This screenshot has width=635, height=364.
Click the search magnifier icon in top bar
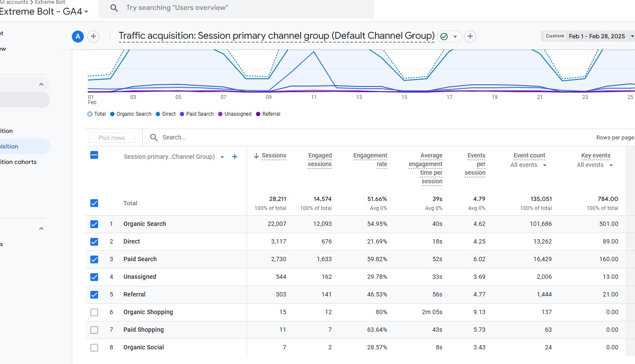(x=114, y=8)
